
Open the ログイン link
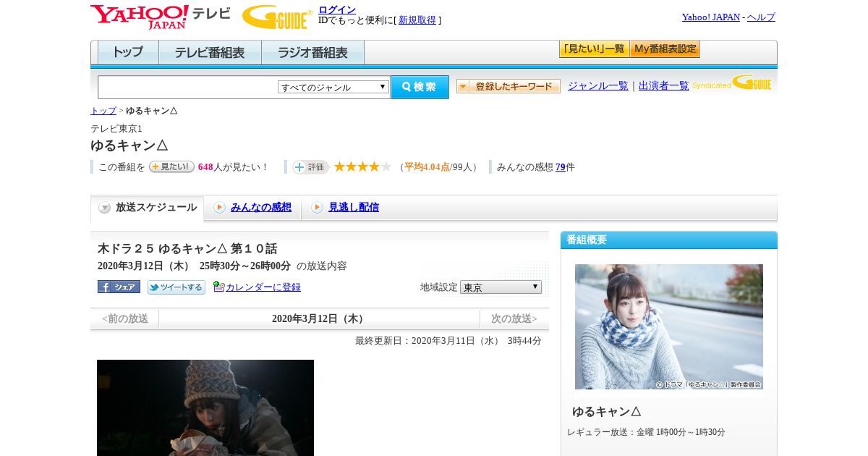pos(337,9)
